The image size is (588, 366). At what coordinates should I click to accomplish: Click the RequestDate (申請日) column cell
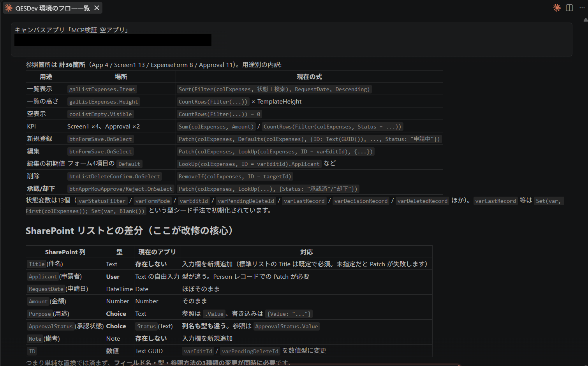65,289
